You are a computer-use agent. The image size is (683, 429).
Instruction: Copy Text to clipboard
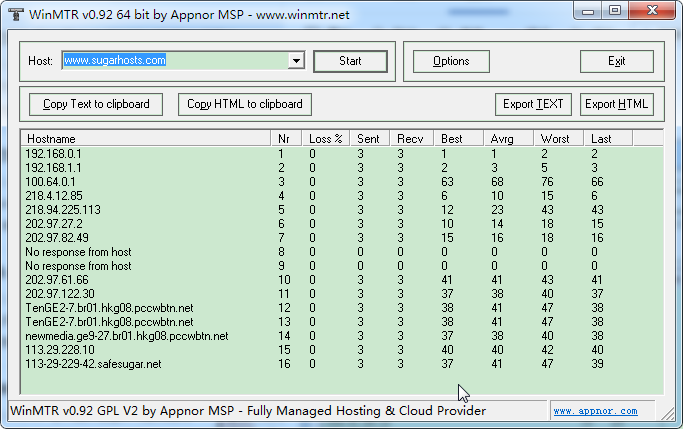[96, 104]
